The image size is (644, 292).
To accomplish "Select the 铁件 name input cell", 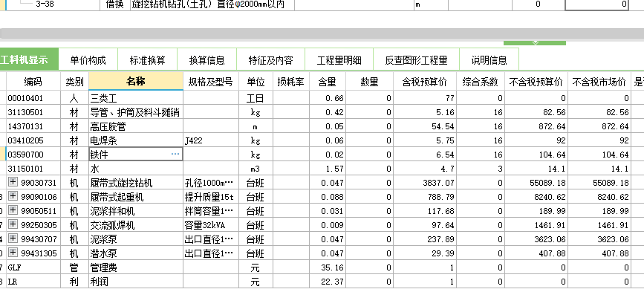I will [x=136, y=155].
